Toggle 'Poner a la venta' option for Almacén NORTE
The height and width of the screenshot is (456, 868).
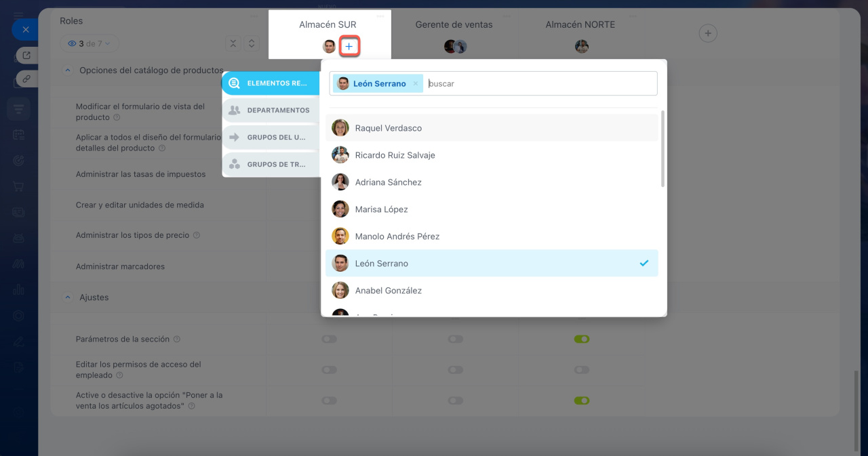pos(581,400)
